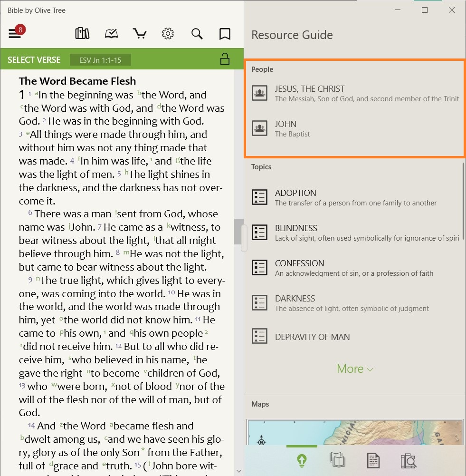
Task: Click cross-reference 'j' before 'John'
Action: tap(70, 226)
